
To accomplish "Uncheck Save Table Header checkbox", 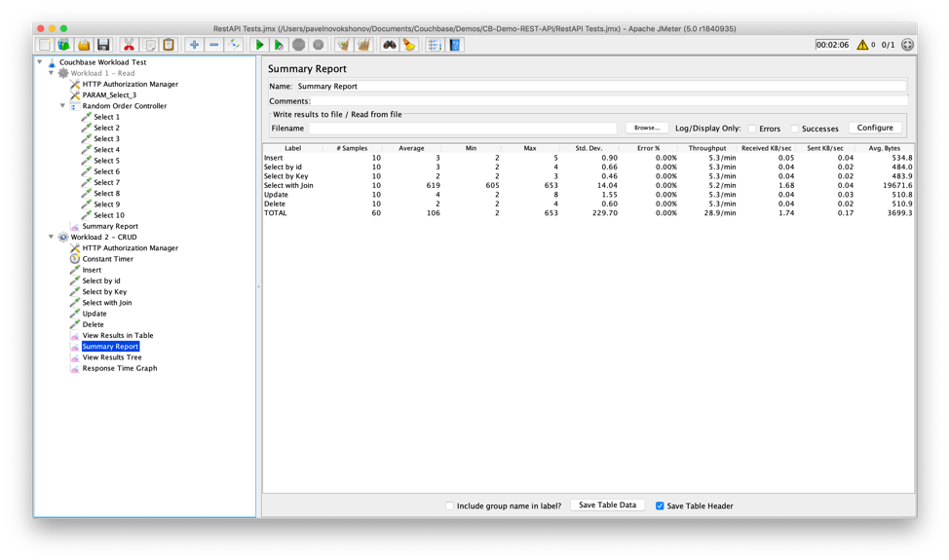I will [660, 505].
